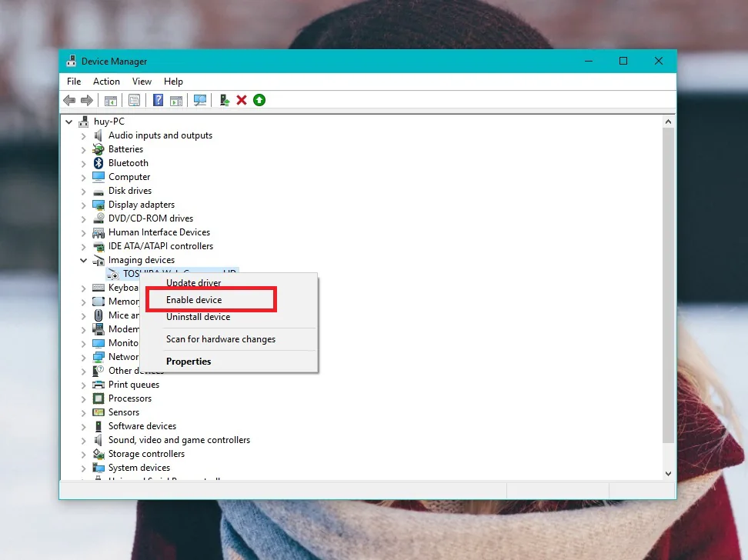Expand the Audio inputs and outputs node
748x560 pixels.
click(x=83, y=136)
